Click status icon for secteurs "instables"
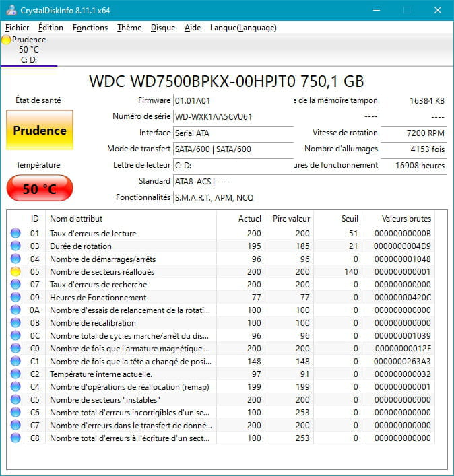The height and width of the screenshot is (476, 454). tap(15, 399)
